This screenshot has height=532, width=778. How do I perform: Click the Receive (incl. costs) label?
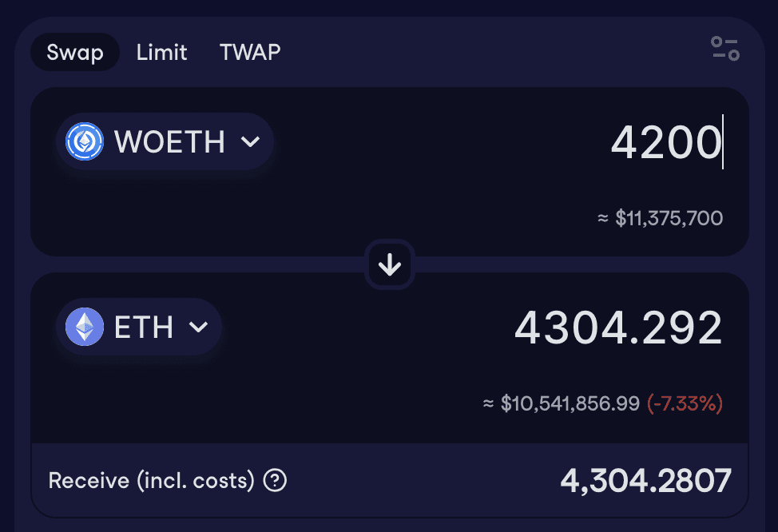point(151,481)
